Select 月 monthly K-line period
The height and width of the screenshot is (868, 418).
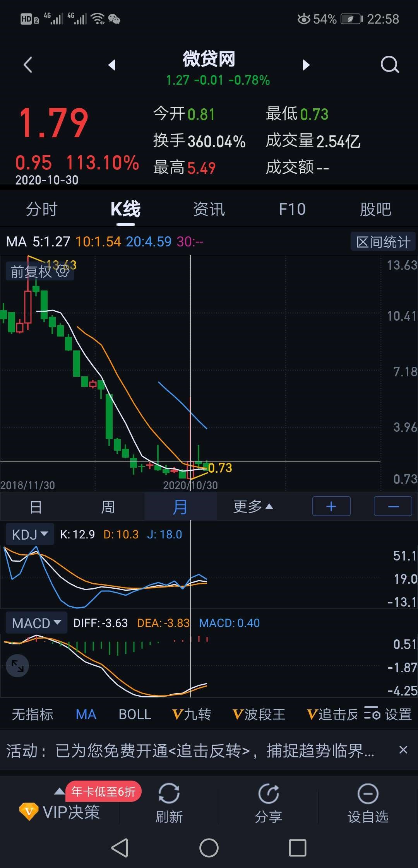click(x=180, y=507)
